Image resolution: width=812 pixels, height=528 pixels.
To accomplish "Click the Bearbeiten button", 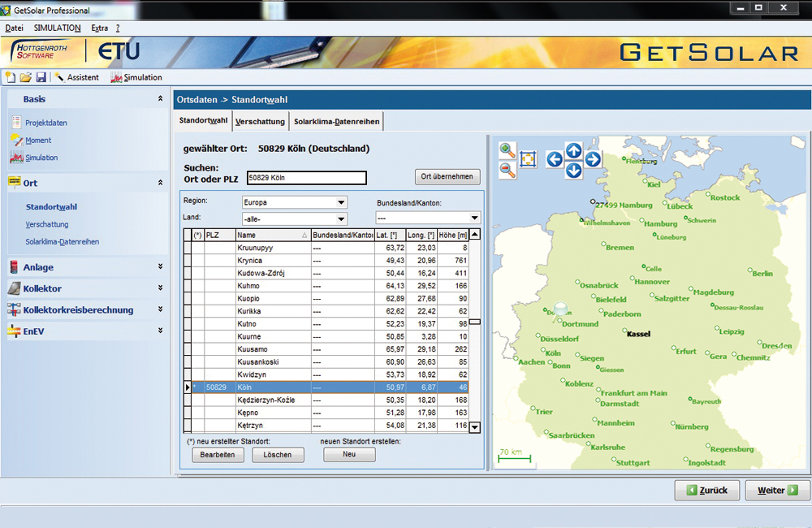I will pos(218,455).
